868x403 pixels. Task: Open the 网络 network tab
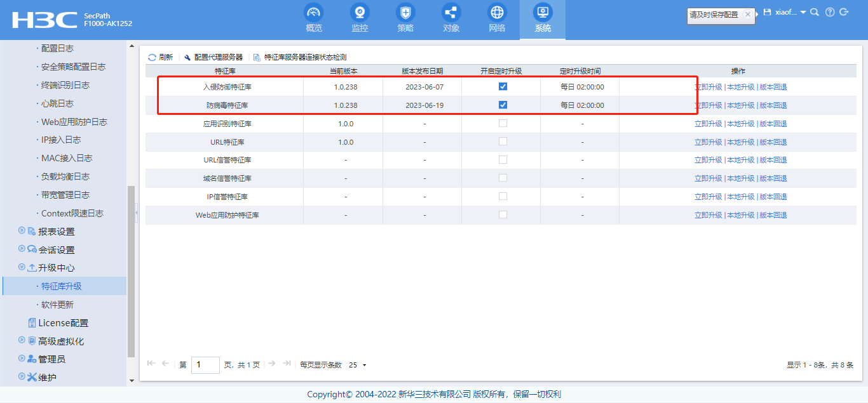pos(497,19)
